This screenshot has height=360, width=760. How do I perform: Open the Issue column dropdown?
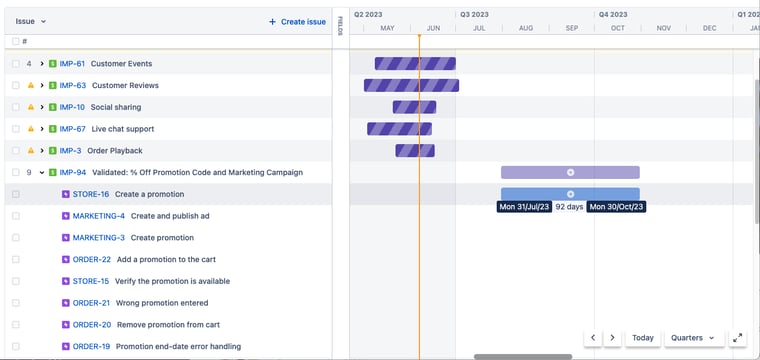(x=31, y=21)
